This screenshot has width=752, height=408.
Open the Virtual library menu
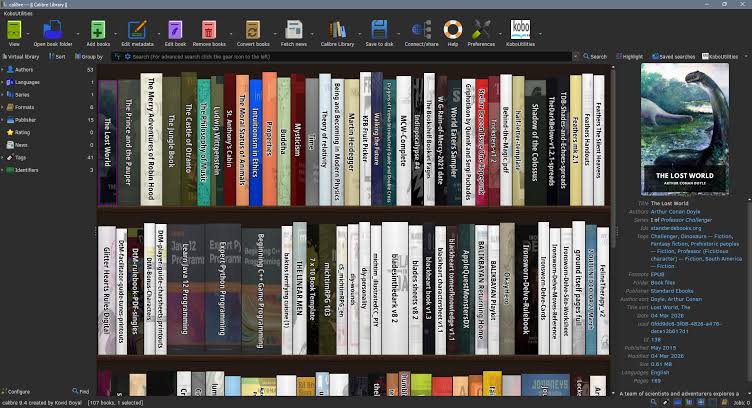[x=20, y=57]
